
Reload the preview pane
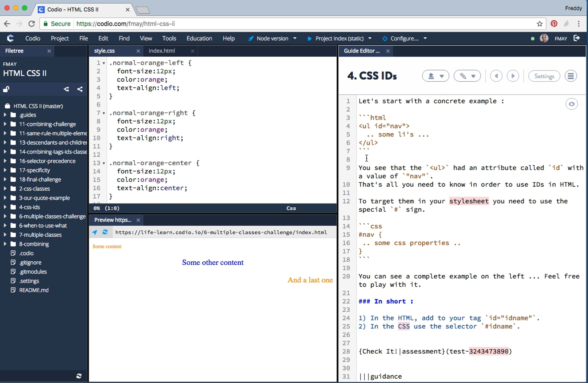click(x=105, y=232)
